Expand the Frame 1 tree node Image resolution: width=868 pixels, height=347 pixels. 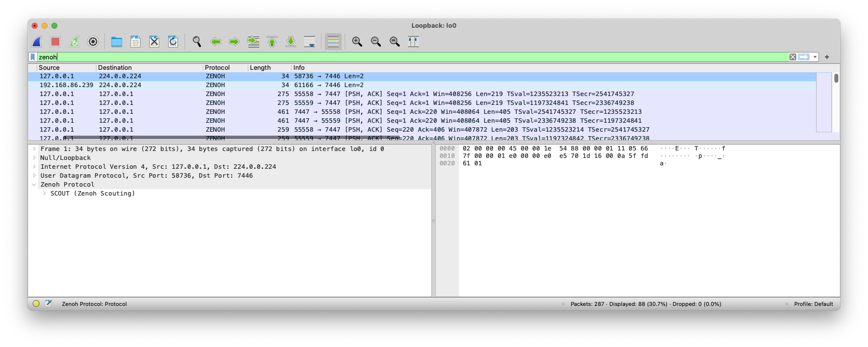34,149
